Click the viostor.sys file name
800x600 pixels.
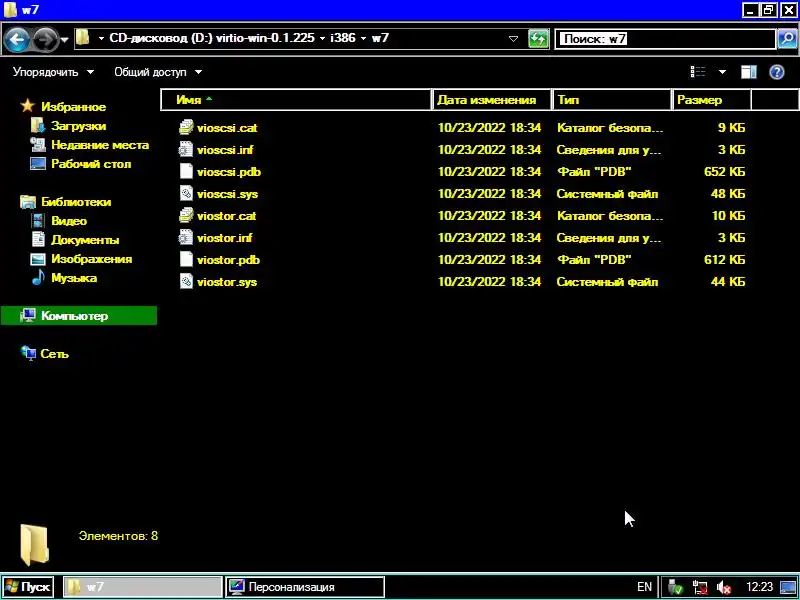pyautogui.click(x=227, y=282)
